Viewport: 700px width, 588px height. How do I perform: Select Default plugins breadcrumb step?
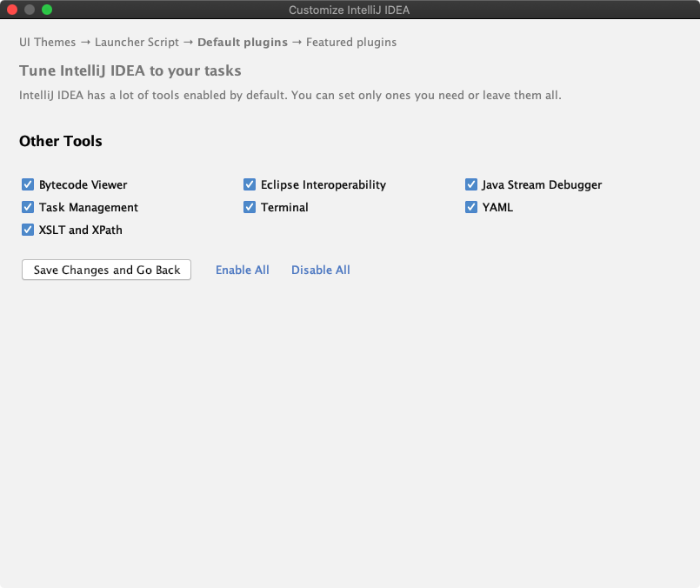tap(243, 42)
